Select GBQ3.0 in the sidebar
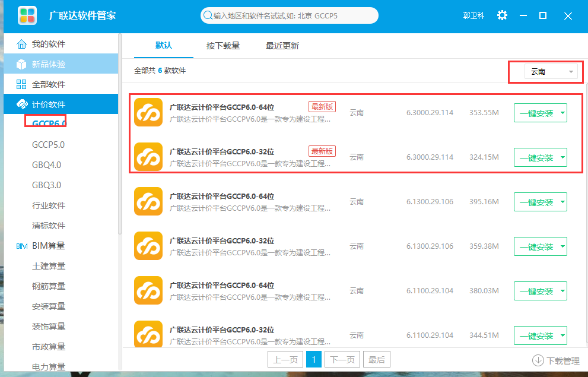 pos(46,185)
